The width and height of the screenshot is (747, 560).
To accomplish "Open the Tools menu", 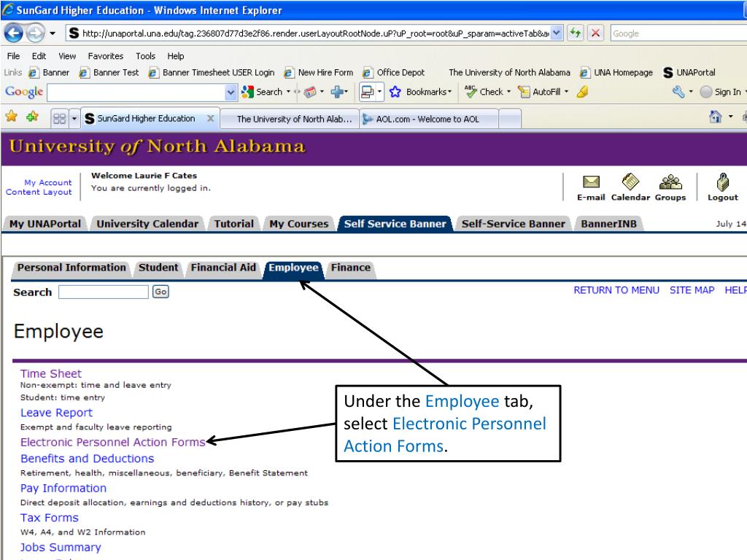I will pyautogui.click(x=145, y=55).
